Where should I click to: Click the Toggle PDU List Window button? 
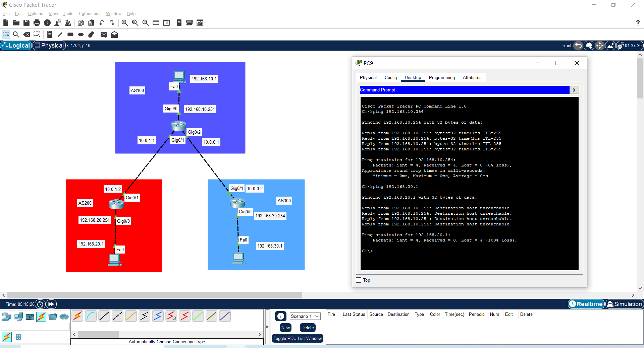click(297, 338)
